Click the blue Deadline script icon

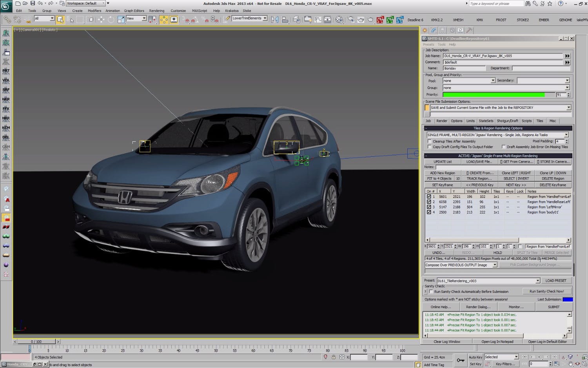[x=400, y=20]
